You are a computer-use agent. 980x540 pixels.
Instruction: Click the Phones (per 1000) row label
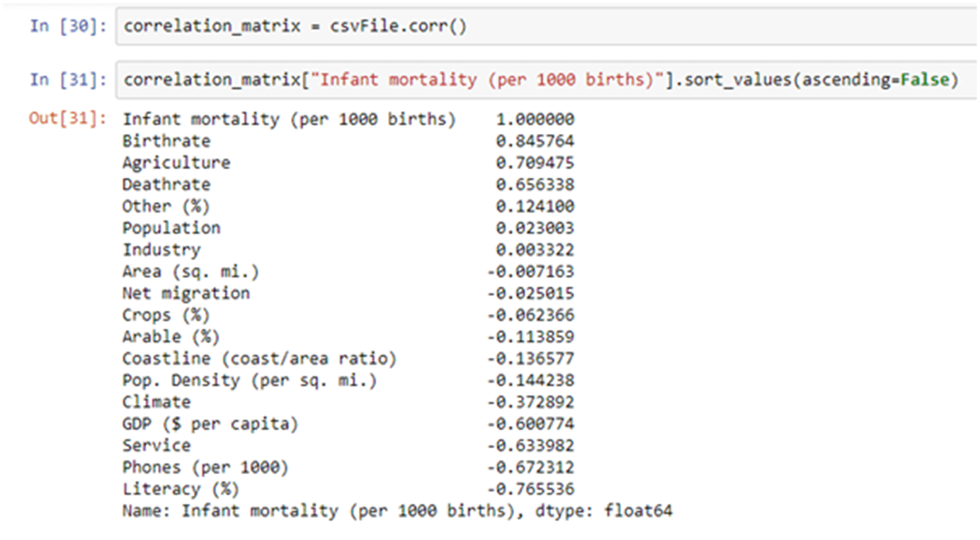pyautogui.click(x=205, y=468)
